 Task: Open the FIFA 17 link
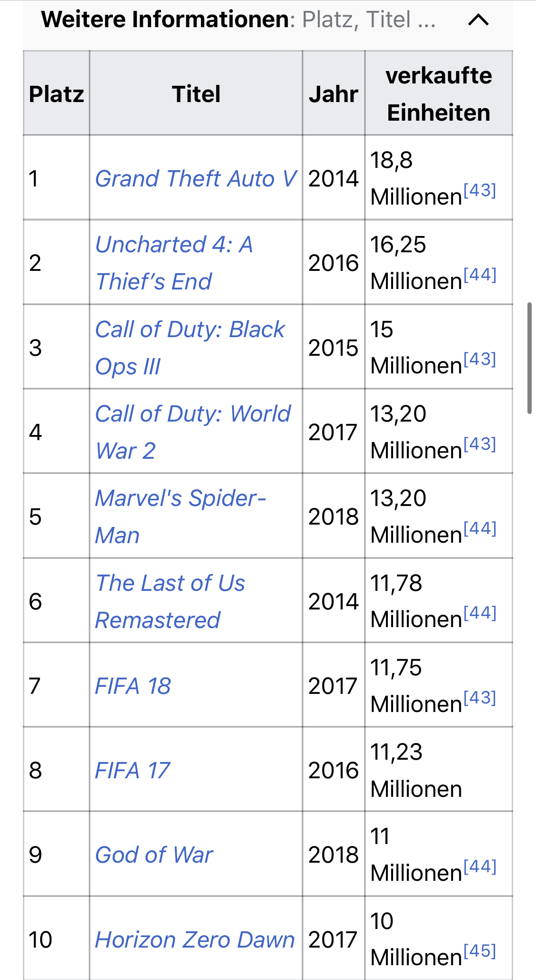pyautogui.click(x=132, y=771)
